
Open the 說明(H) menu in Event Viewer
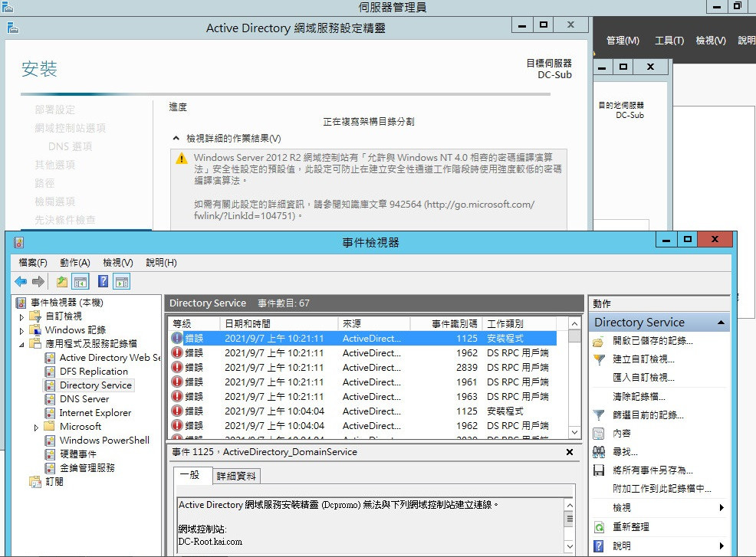(161, 263)
